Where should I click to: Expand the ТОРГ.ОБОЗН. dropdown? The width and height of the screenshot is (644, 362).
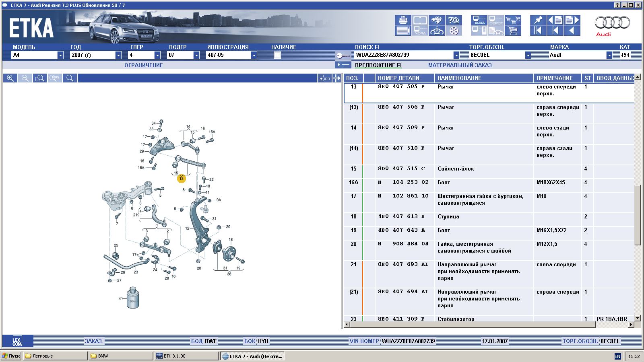(x=528, y=55)
